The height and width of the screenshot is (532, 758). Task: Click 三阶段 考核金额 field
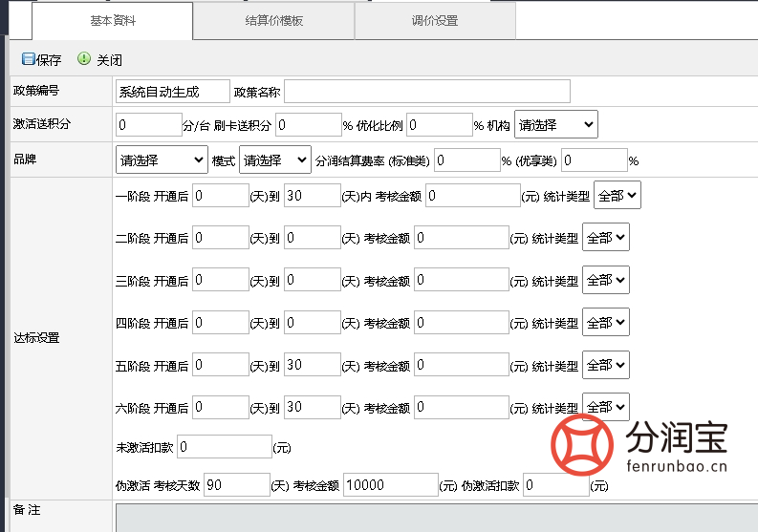[461, 280]
